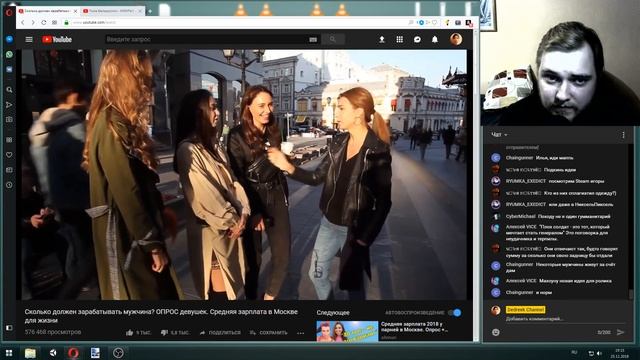Image resolution: width=640 pixels, height=360 pixels.
Task: Like the video with thumbs up
Action: tap(130, 333)
